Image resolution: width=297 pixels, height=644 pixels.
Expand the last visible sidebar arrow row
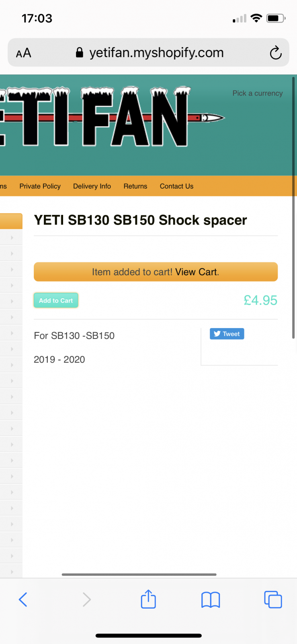[x=12, y=572]
